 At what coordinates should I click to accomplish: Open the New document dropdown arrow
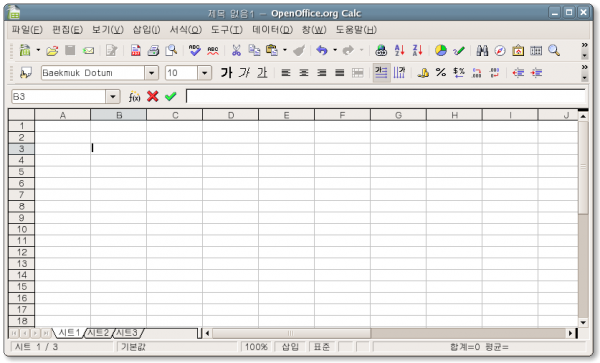[x=38, y=50]
